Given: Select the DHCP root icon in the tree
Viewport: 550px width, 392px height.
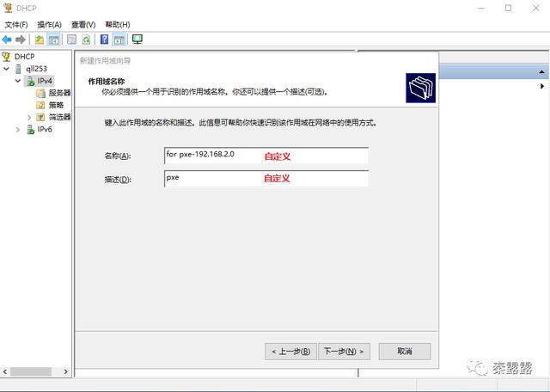Looking at the screenshot, I should 6,57.
